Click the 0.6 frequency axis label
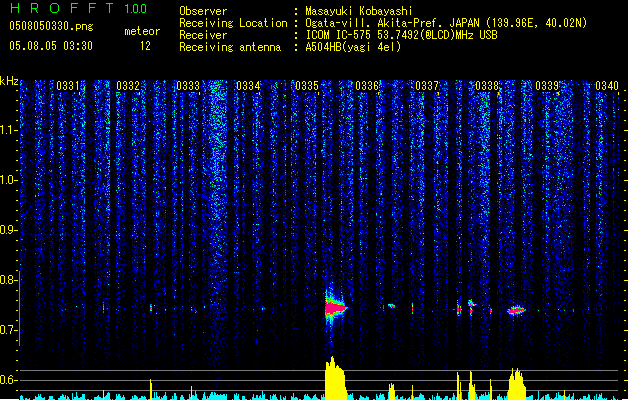Image resolution: width=629 pixels, height=400 pixels. click(x=8, y=380)
